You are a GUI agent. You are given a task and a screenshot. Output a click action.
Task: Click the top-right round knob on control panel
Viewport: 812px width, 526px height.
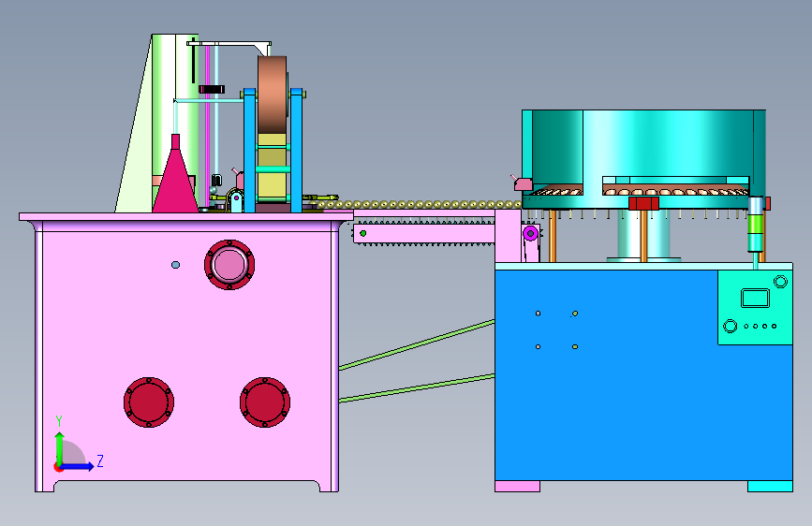click(780, 282)
